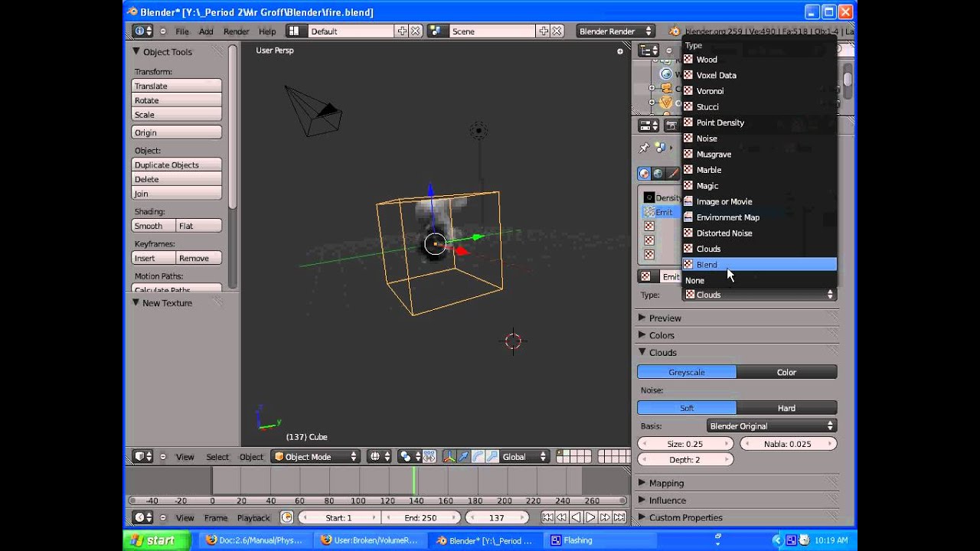Open Blender Original basis dropdown
The width and height of the screenshot is (980, 551).
pyautogui.click(x=772, y=425)
